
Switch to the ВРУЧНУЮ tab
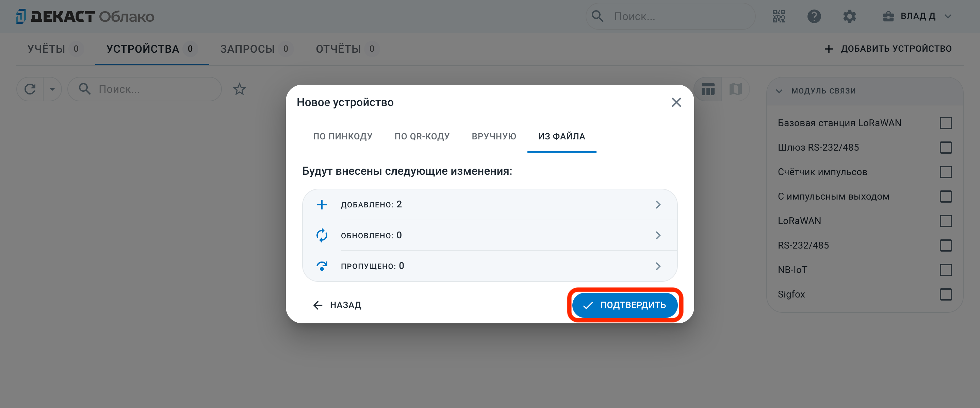494,136
